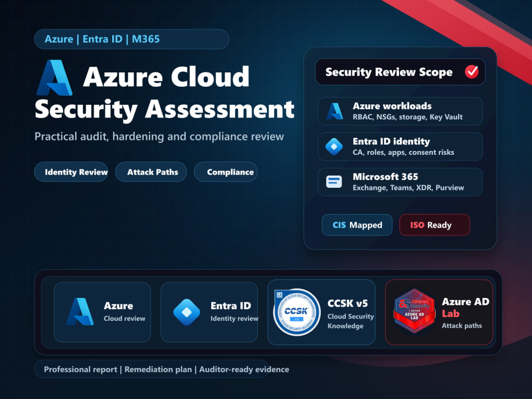Click the Azure Cloud review card

(x=103, y=312)
